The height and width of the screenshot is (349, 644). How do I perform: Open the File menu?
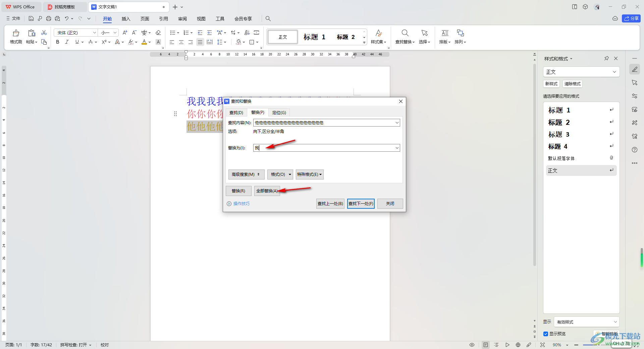pyautogui.click(x=13, y=18)
